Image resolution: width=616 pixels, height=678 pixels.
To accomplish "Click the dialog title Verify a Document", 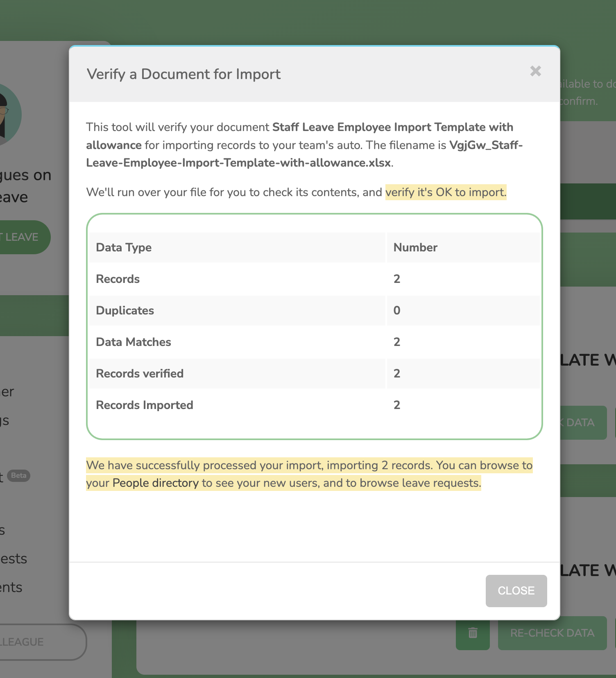I will pos(183,74).
